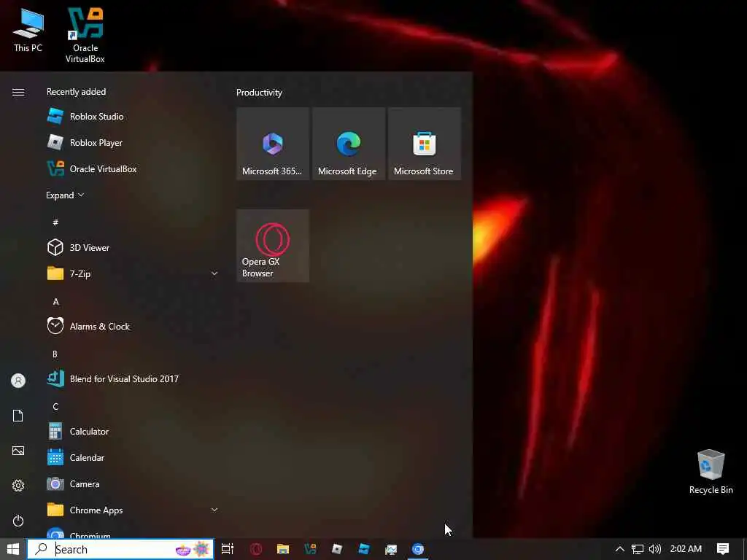Open the Microsoft Edge tile
Screen dimensions: 747x560
click(349, 144)
